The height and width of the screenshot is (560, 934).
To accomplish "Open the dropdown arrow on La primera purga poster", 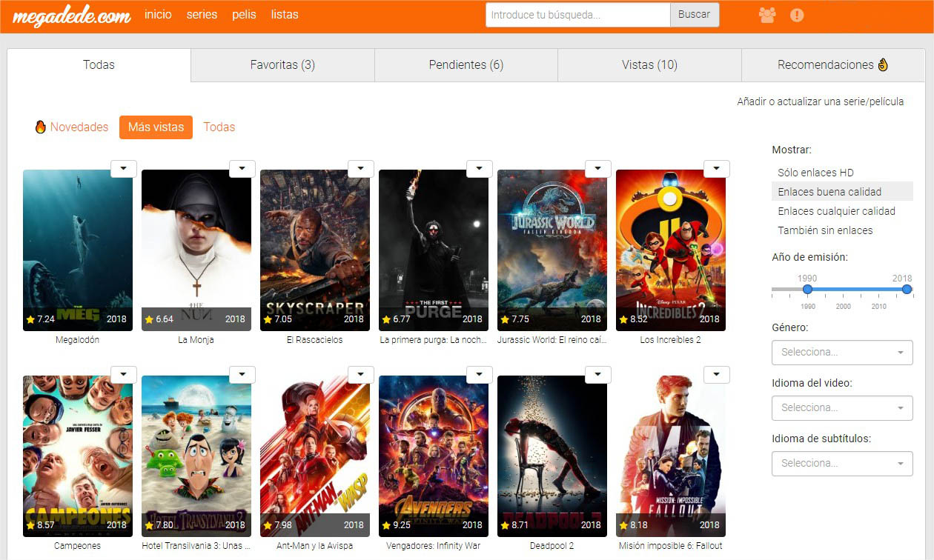I will click(480, 169).
